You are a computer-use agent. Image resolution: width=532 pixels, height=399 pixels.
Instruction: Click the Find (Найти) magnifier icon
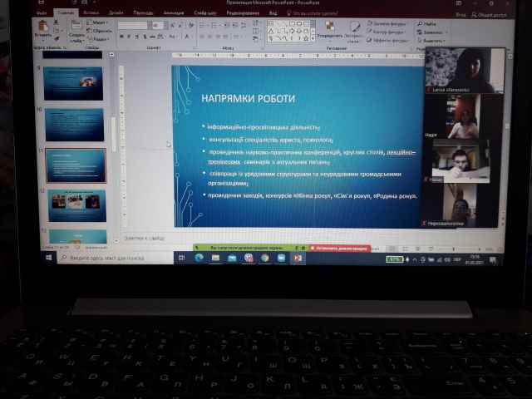pos(420,24)
